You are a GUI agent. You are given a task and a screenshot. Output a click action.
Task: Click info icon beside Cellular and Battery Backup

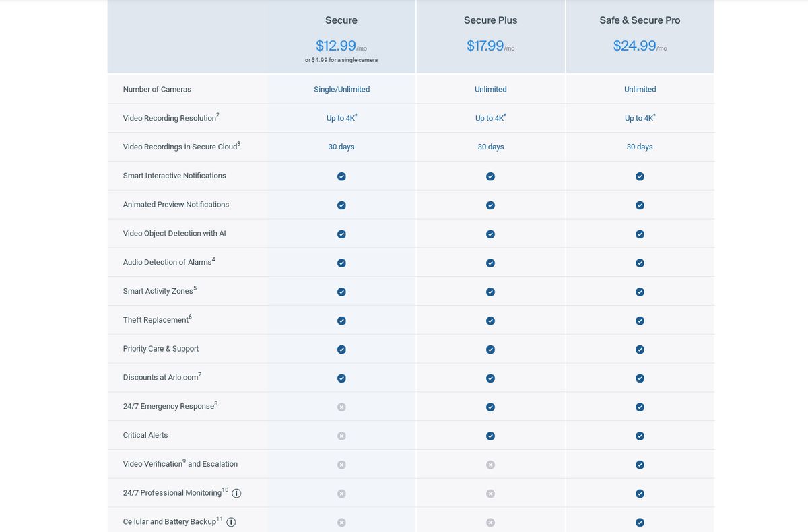pos(231,522)
